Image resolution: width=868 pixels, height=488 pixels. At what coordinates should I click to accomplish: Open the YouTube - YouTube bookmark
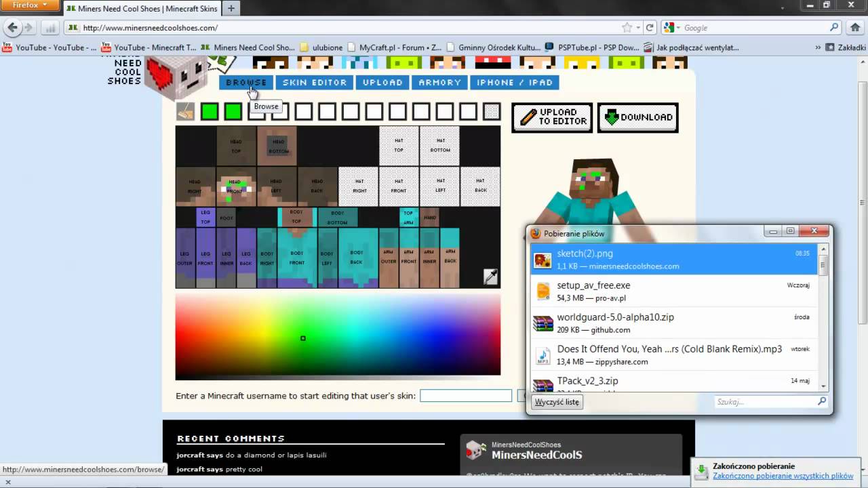pos(50,47)
